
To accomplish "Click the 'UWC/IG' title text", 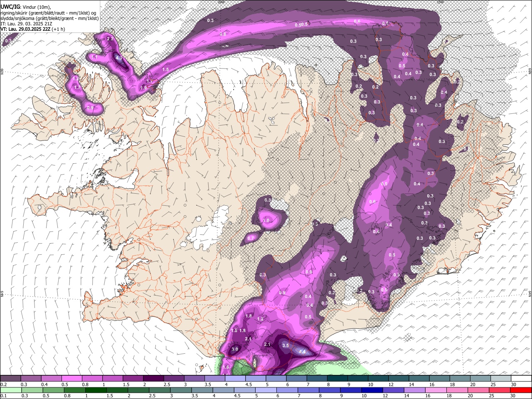I will 10,7.
